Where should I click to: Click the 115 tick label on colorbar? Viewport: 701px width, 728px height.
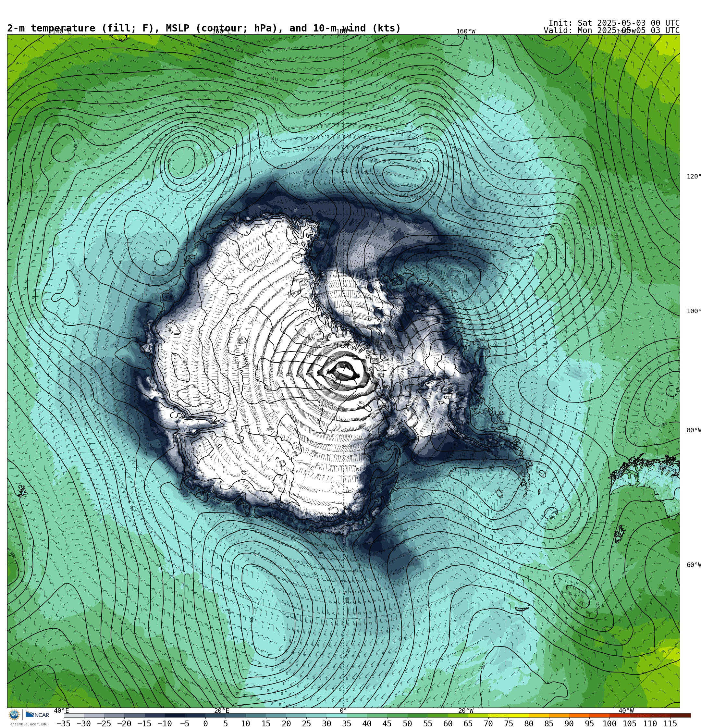670,723
